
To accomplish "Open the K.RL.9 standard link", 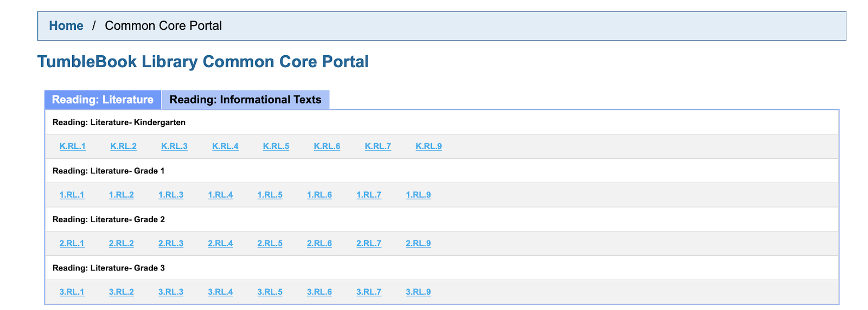I will point(429,146).
